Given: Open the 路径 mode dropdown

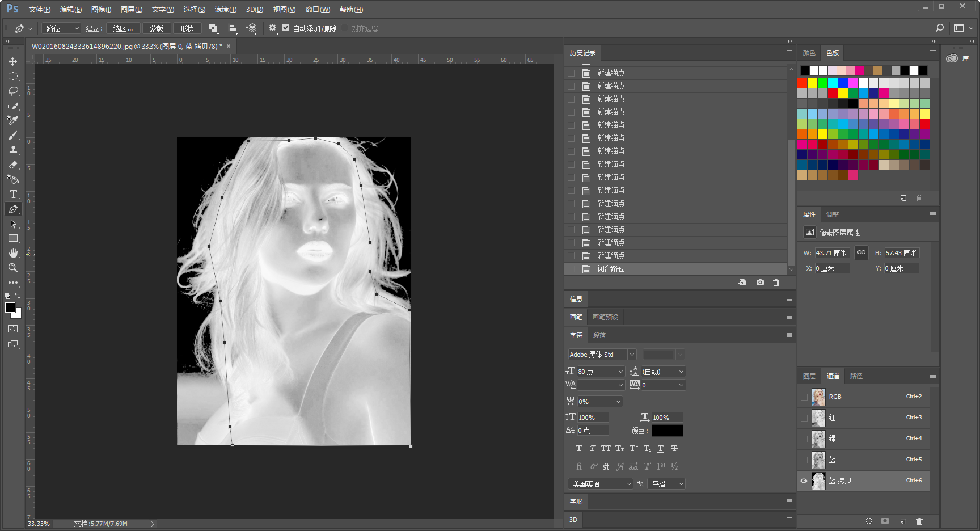Looking at the screenshot, I should click(61, 28).
